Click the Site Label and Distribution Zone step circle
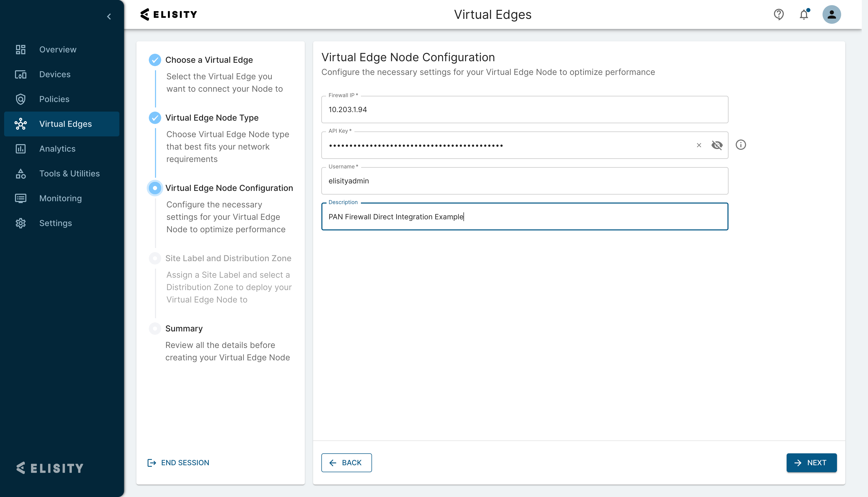 coord(155,258)
